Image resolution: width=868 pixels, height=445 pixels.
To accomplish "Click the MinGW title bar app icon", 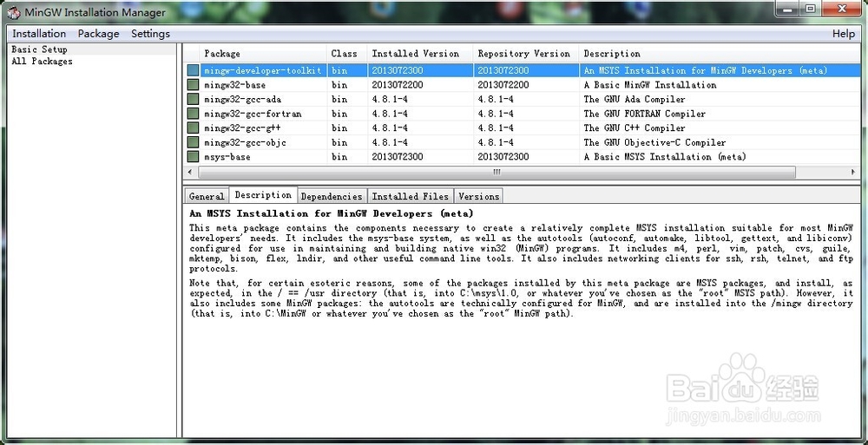I will coord(15,11).
